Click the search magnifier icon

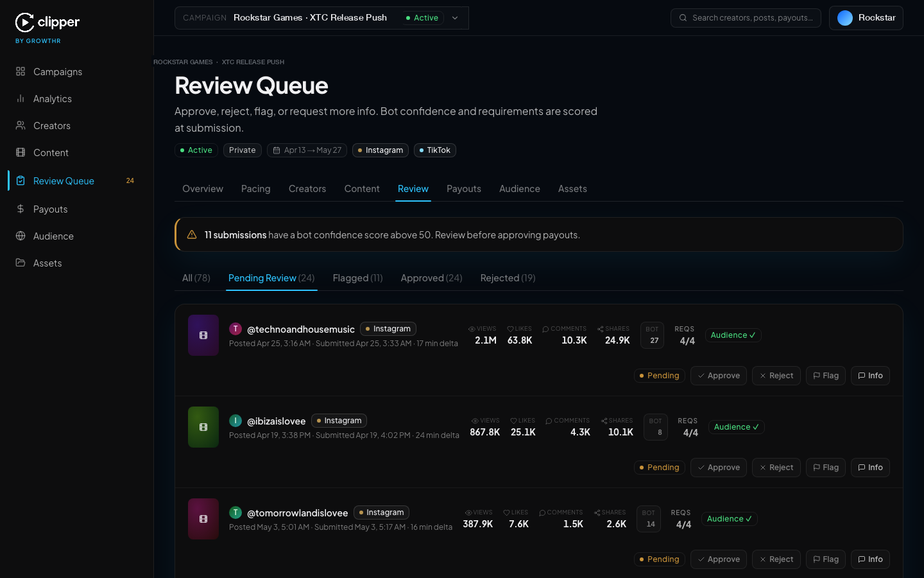pos(683,18)
